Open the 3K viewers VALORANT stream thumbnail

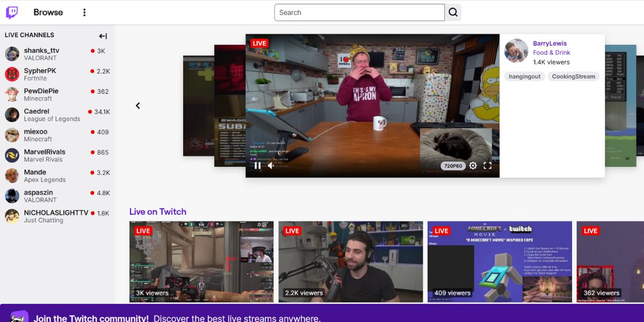[x=201, y=261]
